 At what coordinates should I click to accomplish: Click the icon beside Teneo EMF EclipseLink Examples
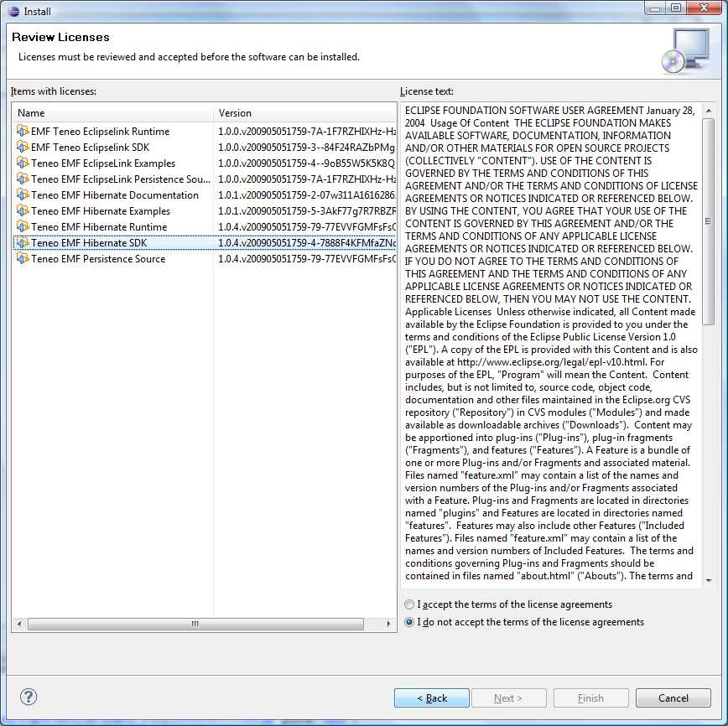pyautogui.click(x=23, y=163)
